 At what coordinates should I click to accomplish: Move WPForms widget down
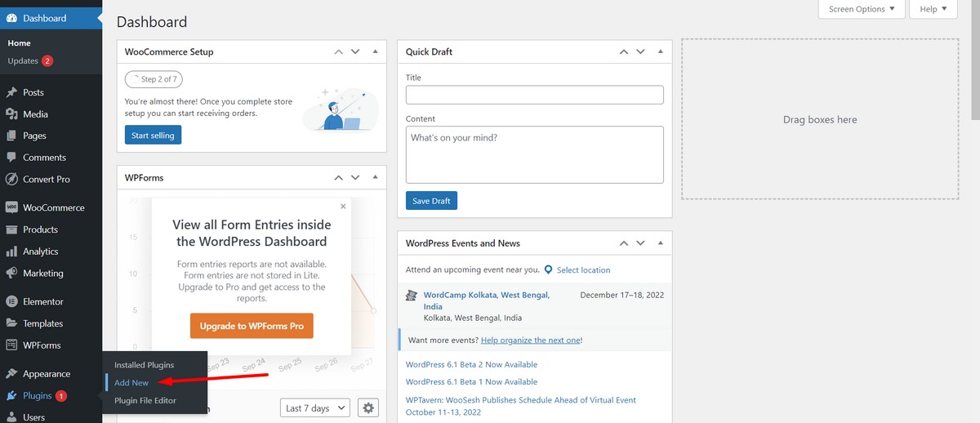[355, 177]
